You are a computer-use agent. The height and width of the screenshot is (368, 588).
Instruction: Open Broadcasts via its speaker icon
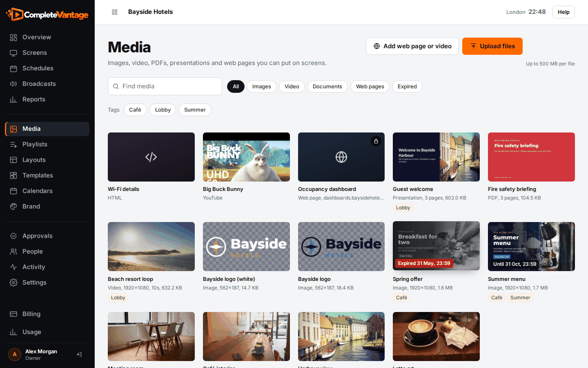tap(13, 84)
